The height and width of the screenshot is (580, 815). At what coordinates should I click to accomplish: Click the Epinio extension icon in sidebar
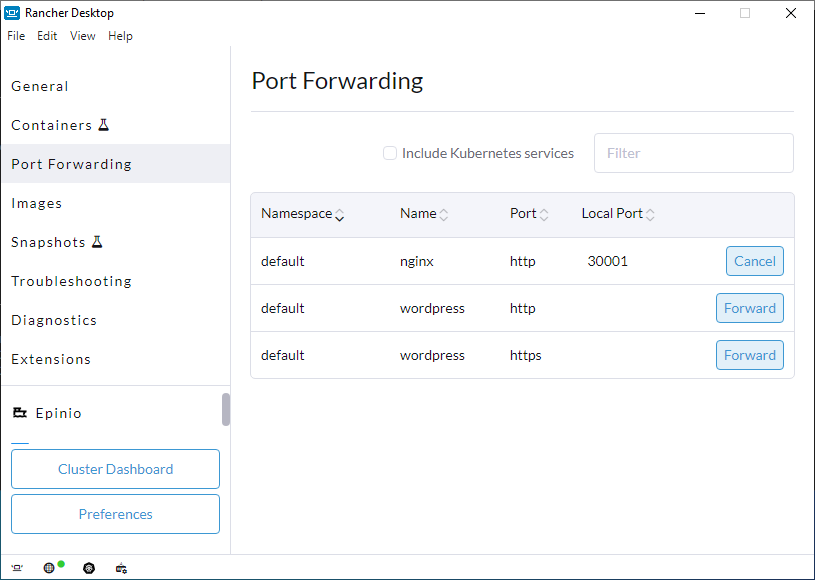click(x=20, y=413)
